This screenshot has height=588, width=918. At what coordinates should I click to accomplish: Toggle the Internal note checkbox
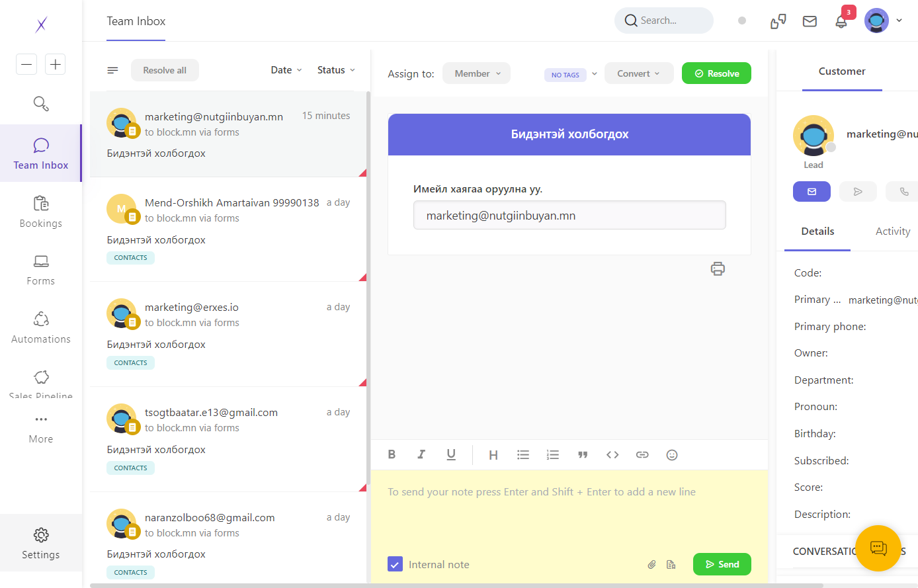pos(395,564)
